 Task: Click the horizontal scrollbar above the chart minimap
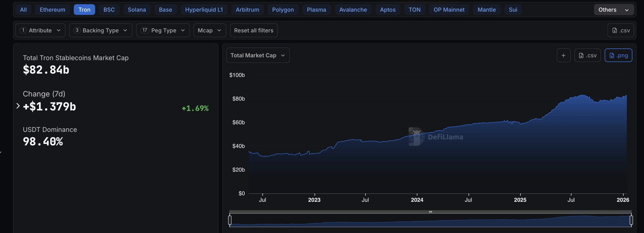(x=431, y=212)
